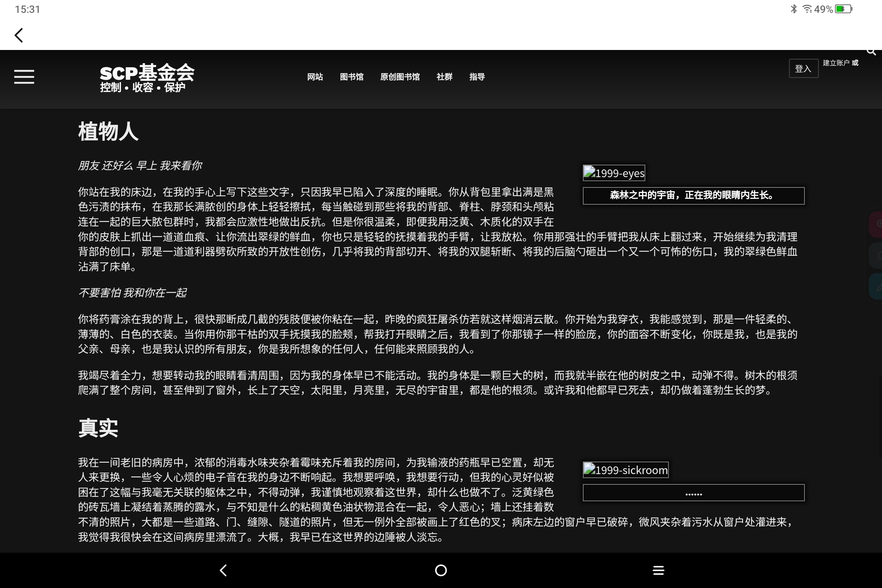Viewport: 882px width, 588px height.
Task: Tap the teal pencil edit floating button
Action: point(876,287)
